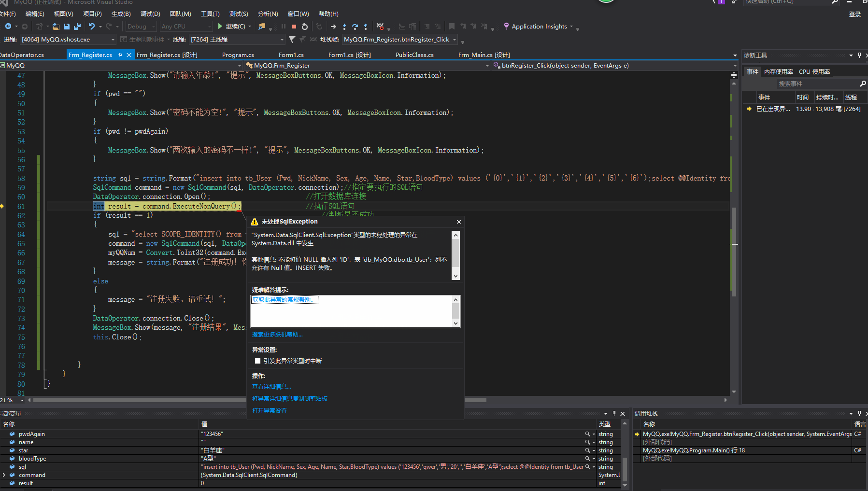Click visualizer magnifier for the sql variable

coord(588,467)
